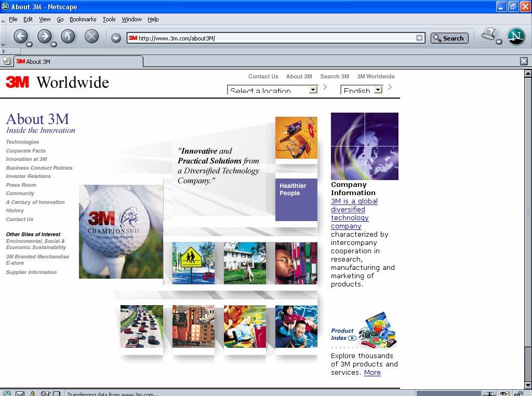Open the Tools menu
The image size is (532, 396).
coord(109,19)
